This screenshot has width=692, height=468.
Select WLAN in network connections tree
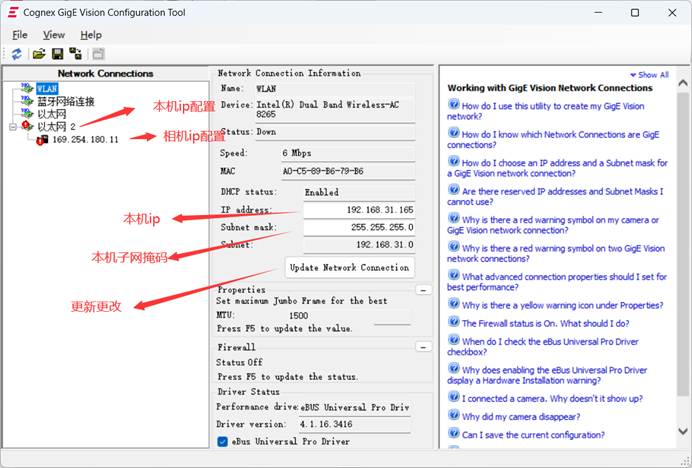tap(47, 88)
